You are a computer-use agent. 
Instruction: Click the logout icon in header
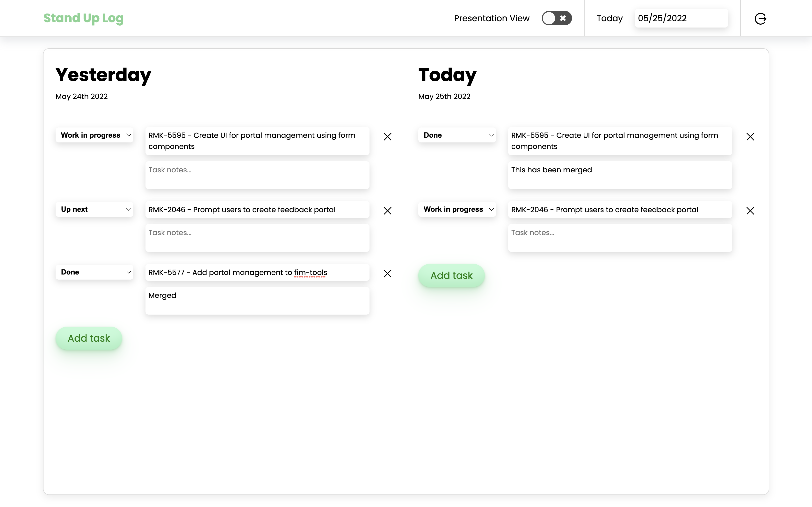coord(760,18)
